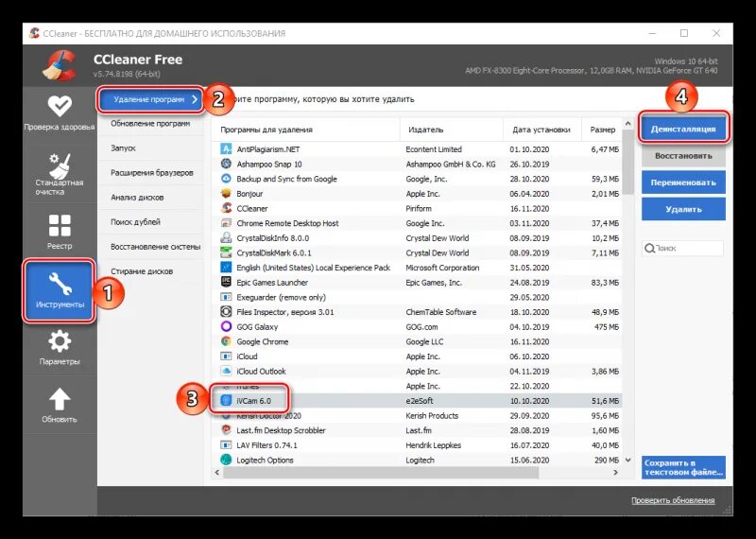Click the Files Inspector program icon
756x539 pixels.
226,312
